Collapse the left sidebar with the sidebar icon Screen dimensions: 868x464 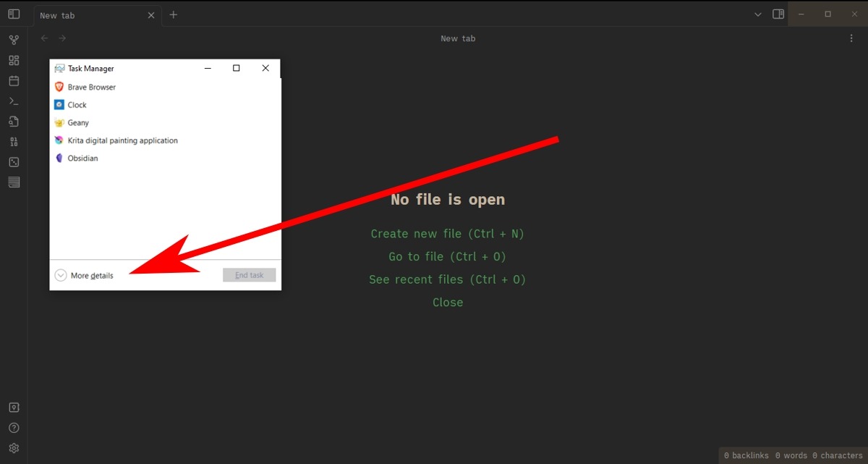(x=14, y=13)
